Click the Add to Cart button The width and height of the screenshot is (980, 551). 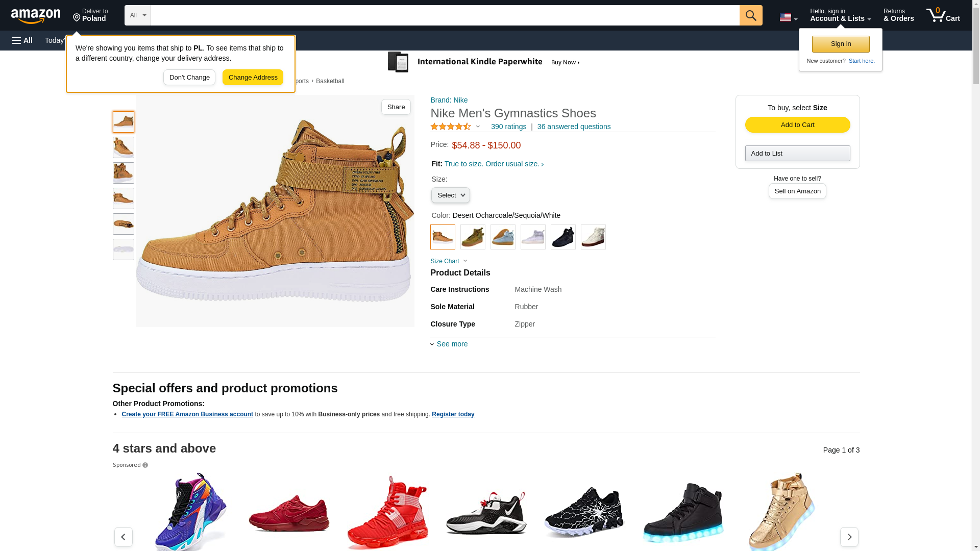click(797, 125)
